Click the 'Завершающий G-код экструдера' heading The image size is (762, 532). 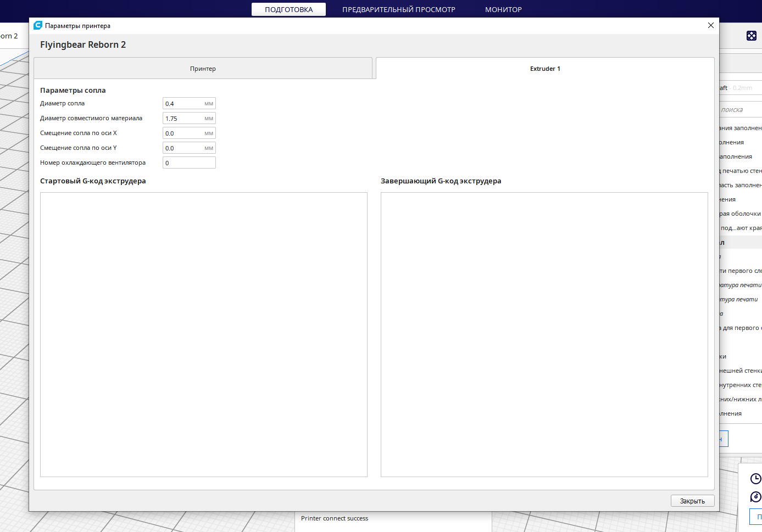[441, 181]
